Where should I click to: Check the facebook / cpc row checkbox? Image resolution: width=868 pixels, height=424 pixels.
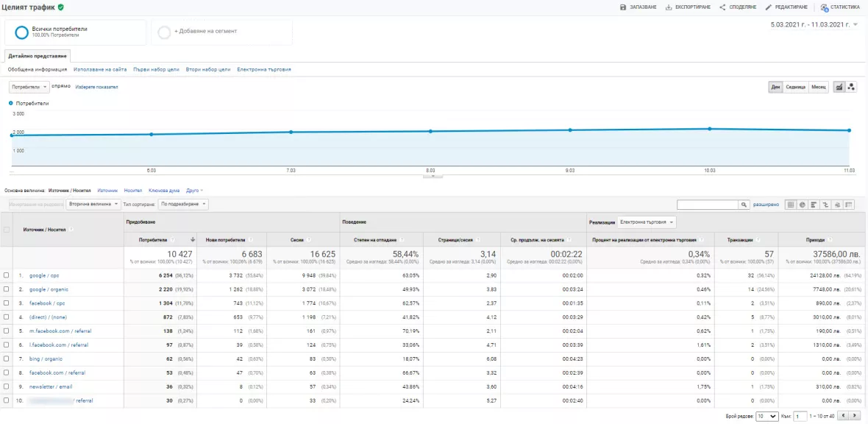[6, 303]
